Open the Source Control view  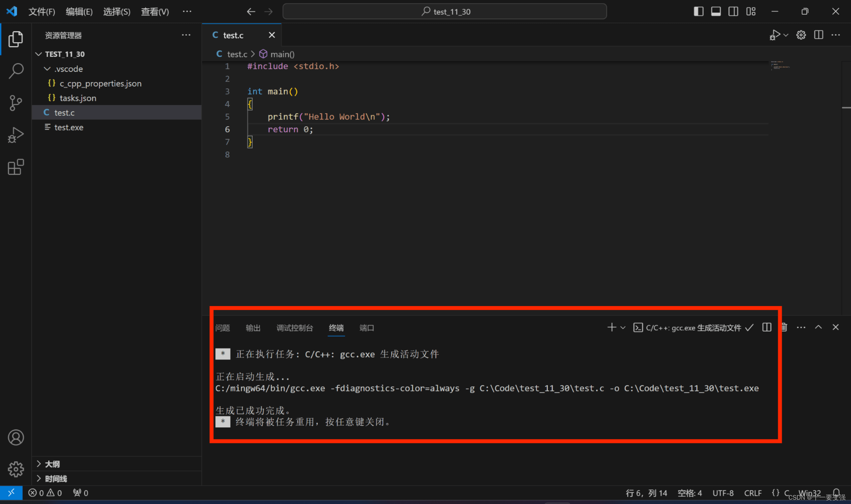click(16, 103)
